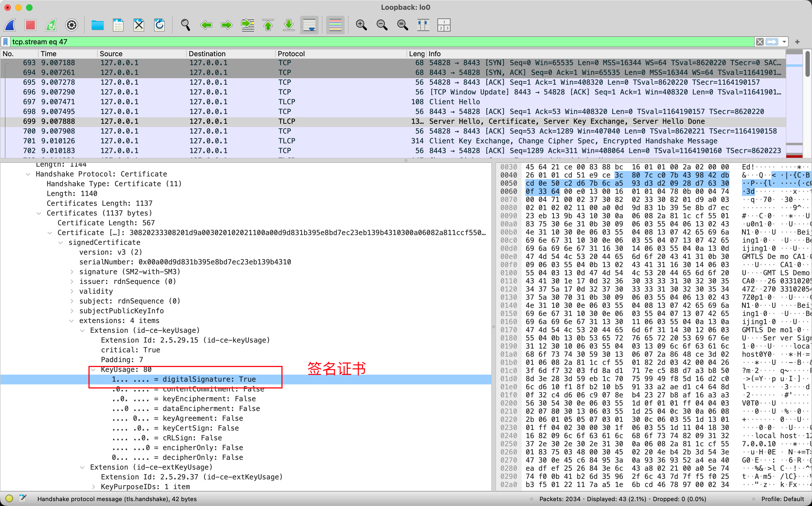Sort by the Destination column header
Viewport: 812px width, 506px height.
pos(207,54)
